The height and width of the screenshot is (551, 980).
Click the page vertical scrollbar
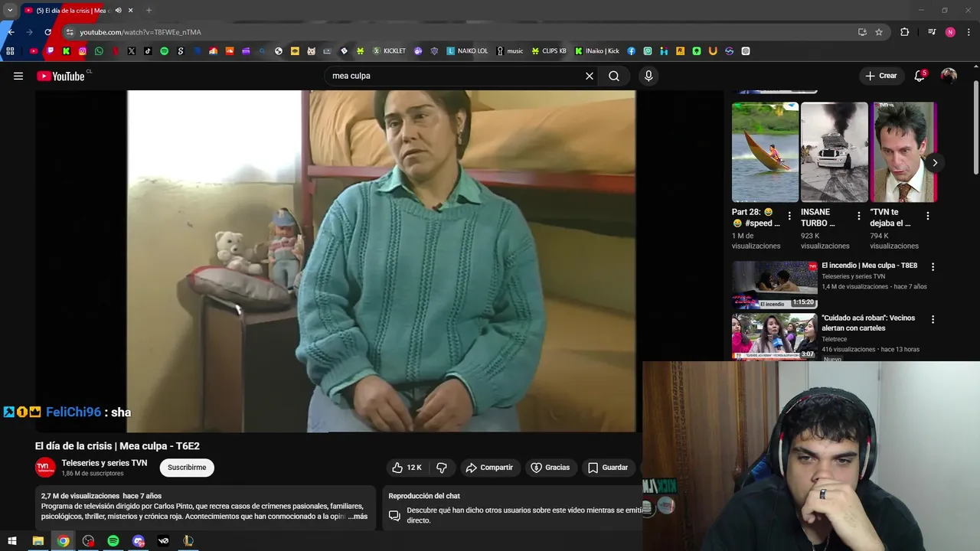click(x=976, y=126)
